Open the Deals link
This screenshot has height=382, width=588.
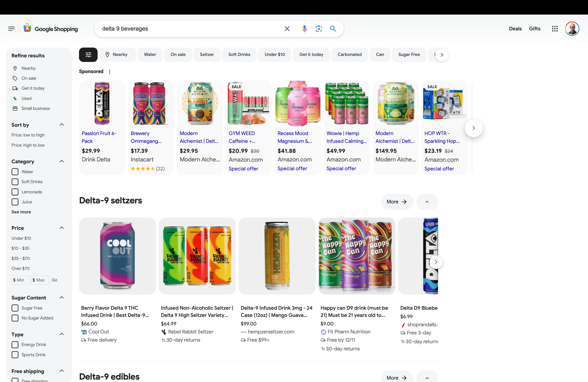[515, 29]
